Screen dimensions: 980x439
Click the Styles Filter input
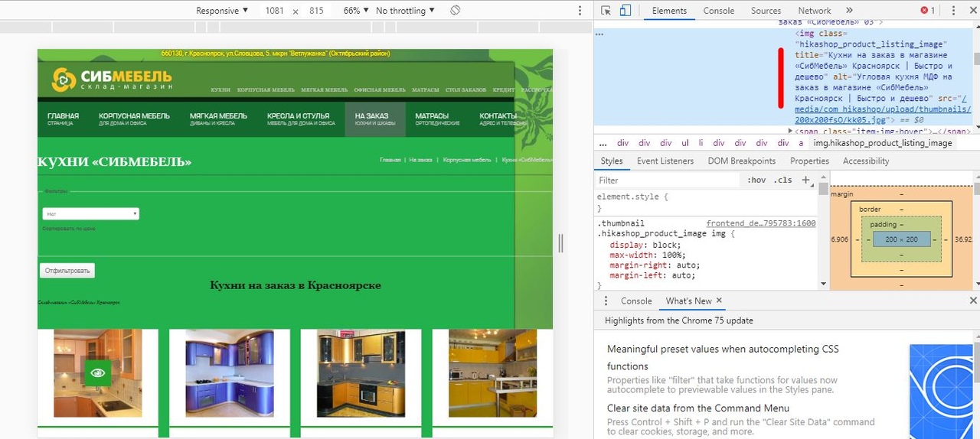click(666, 180)
